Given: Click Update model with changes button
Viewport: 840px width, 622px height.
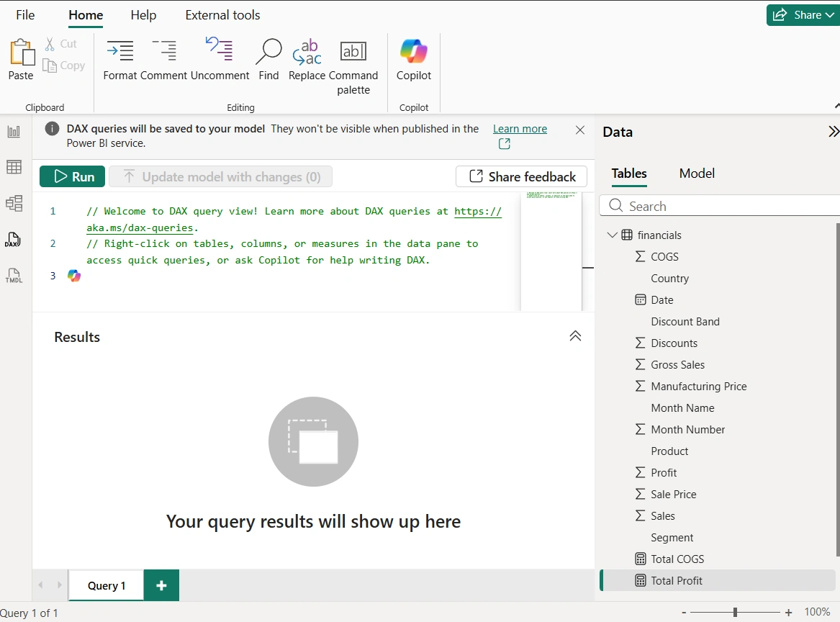Looking at the screenshot, I should coord(221,177).
